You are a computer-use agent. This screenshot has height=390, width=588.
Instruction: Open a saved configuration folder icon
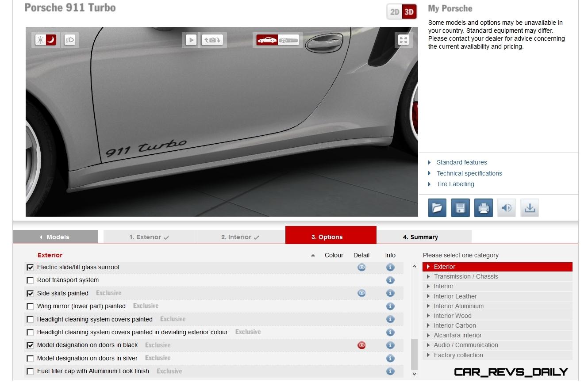[437, 208]
